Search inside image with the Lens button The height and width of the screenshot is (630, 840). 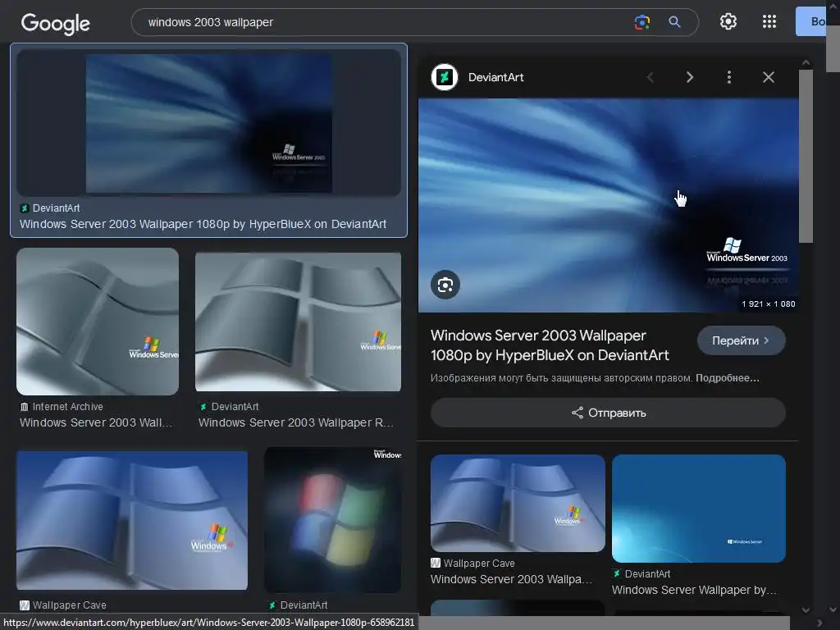click(x=445, y=285)
